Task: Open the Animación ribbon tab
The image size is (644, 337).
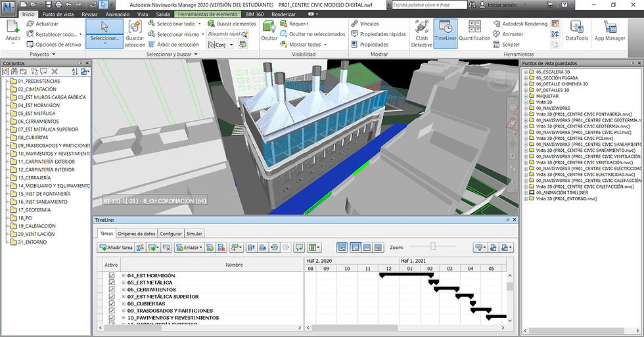Action: (x=118, y=14)
